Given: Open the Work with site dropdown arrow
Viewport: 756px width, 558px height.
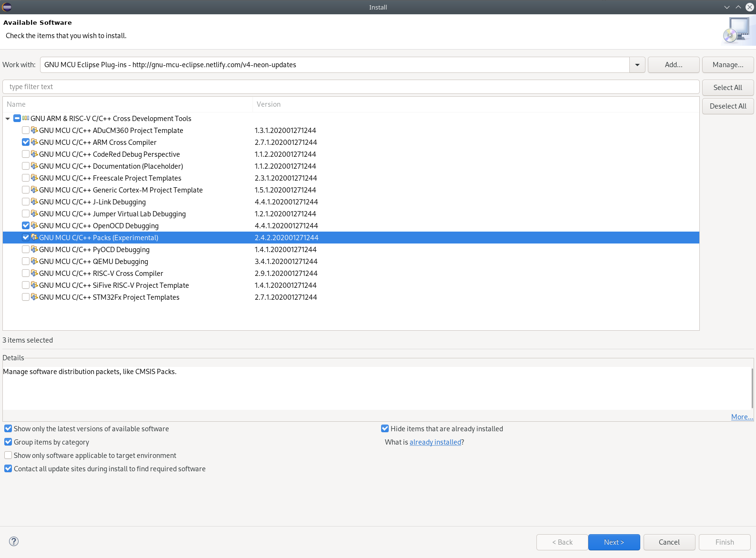Looking at the screenshot, I should pyautogui.click(x=637, y=65).
